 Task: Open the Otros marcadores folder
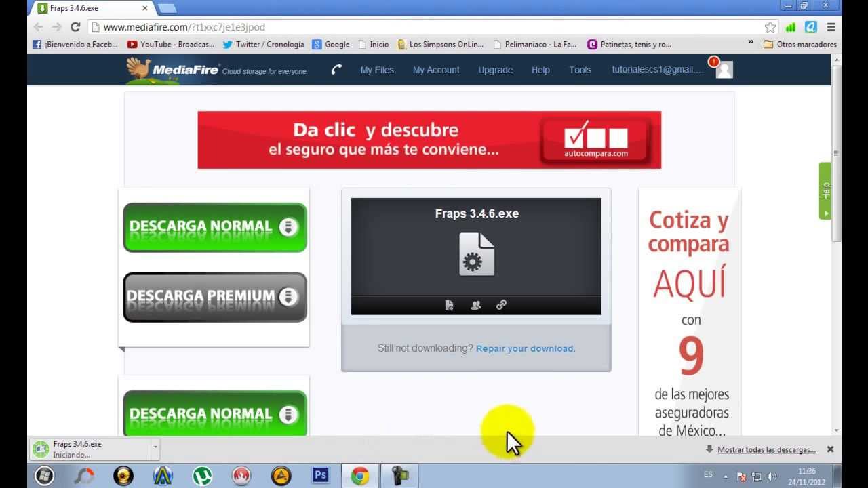(800, 44)
